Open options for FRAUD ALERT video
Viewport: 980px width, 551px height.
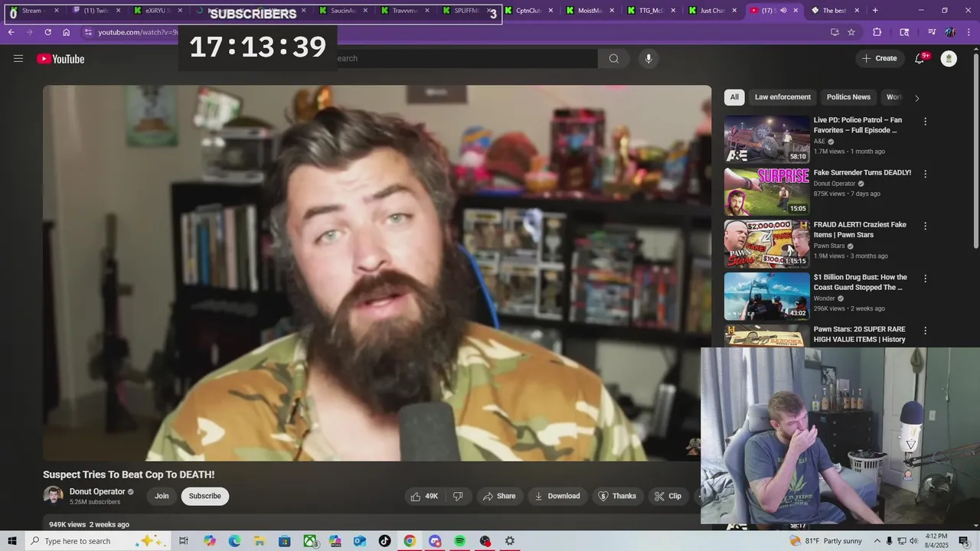point(925,227)
